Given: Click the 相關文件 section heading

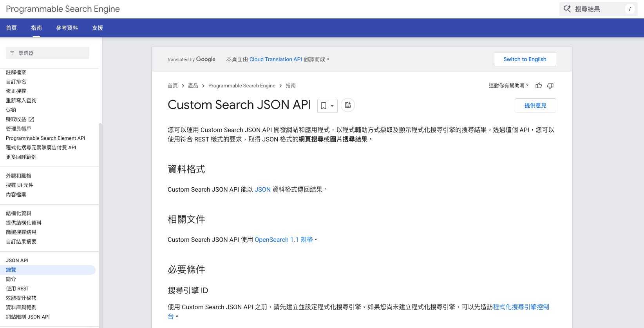Looking at the screenshot, I should click(x=186, y=219).
